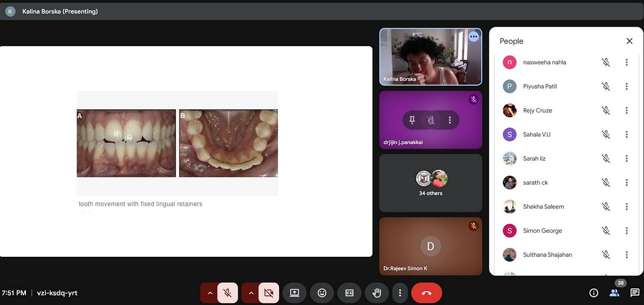Open options on Kalina Borska's video tile
The height and width of the screenshot is (305, 644).
[x=473, y=36]
